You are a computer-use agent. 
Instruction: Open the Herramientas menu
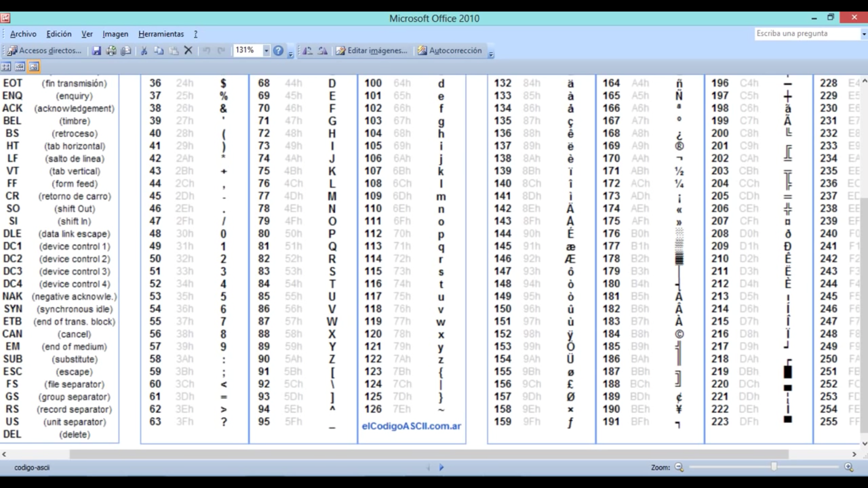[161, 34]
